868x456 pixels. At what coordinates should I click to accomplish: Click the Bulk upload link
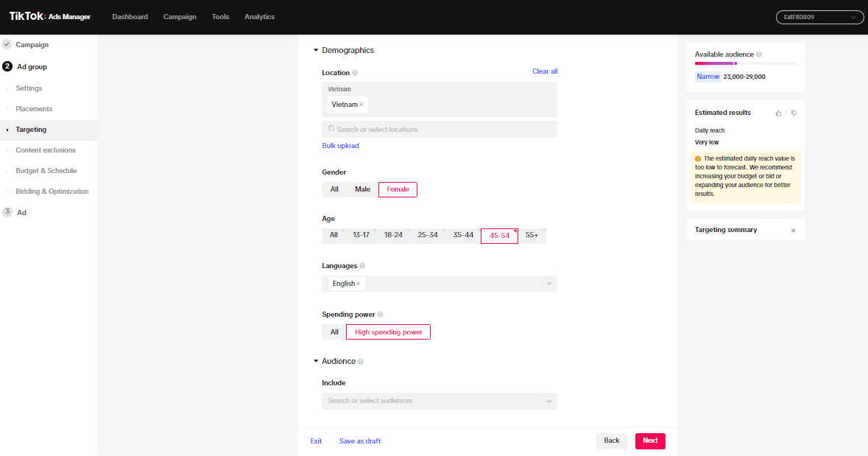point(340,146)
